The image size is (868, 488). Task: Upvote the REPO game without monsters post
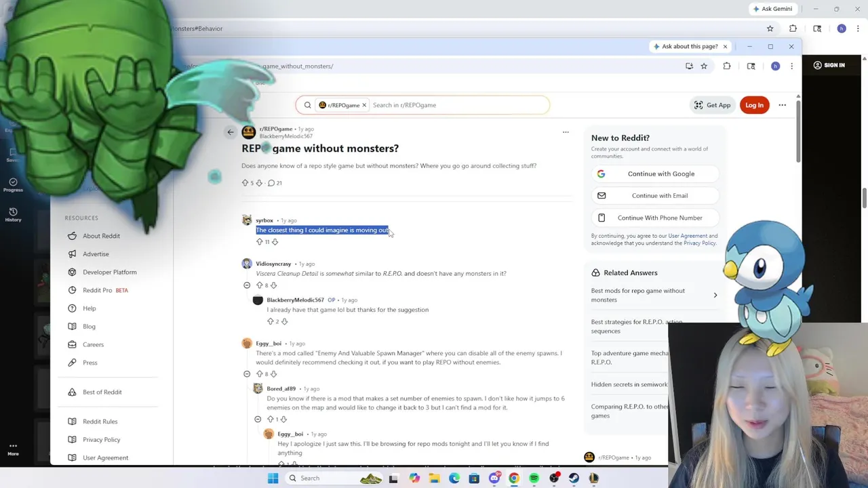(245, 183)
